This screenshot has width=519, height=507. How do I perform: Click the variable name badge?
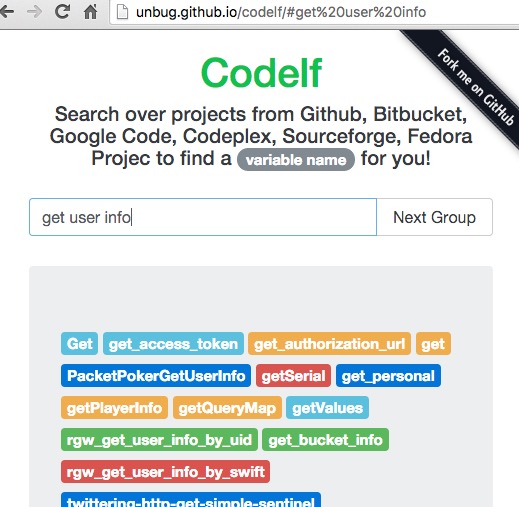coord(296,160)
